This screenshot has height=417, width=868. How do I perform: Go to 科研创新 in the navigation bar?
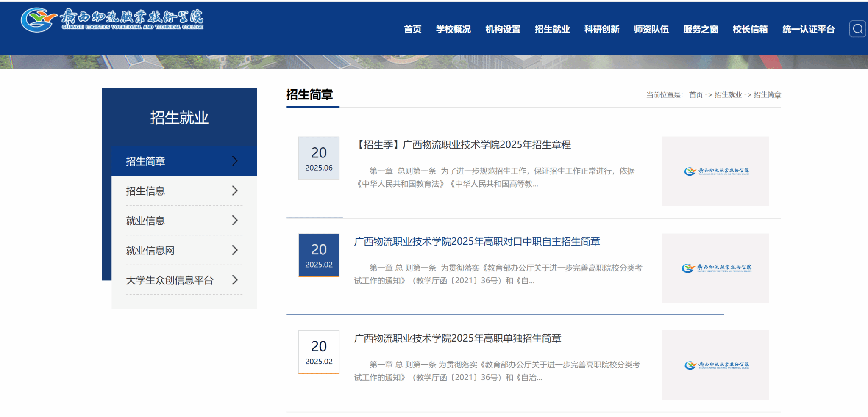pos(601,29)
